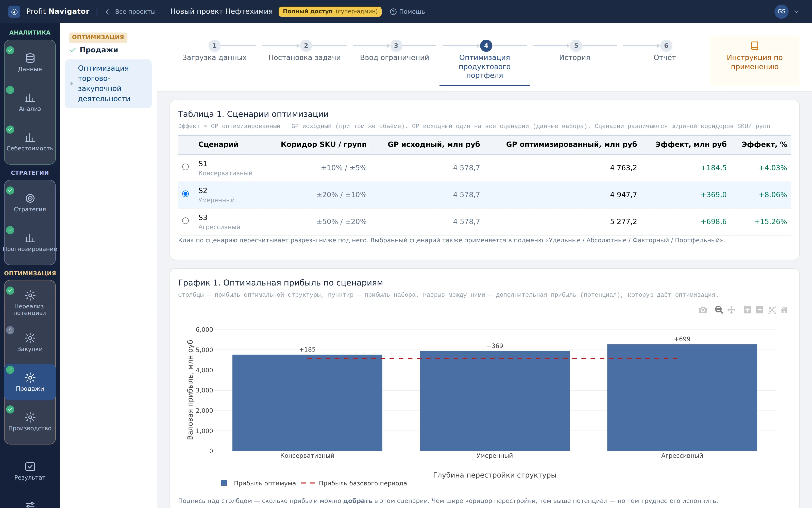812x508 pixels.
Task: Click the Агрессивный chart bar
Action: coord(682,398)
